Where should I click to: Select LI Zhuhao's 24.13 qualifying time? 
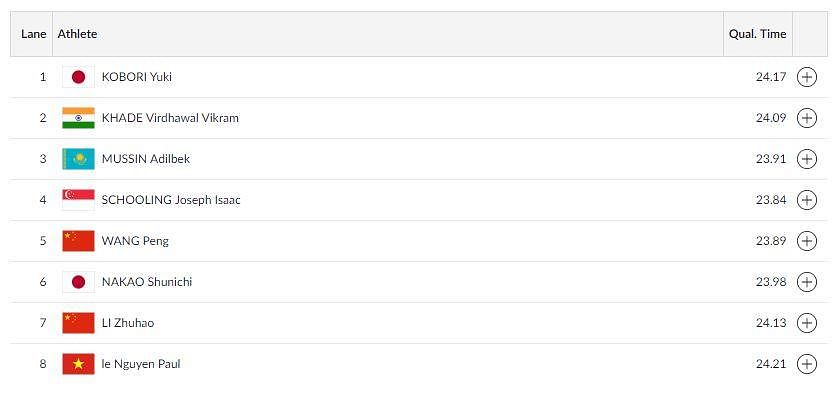pos(771,323)
